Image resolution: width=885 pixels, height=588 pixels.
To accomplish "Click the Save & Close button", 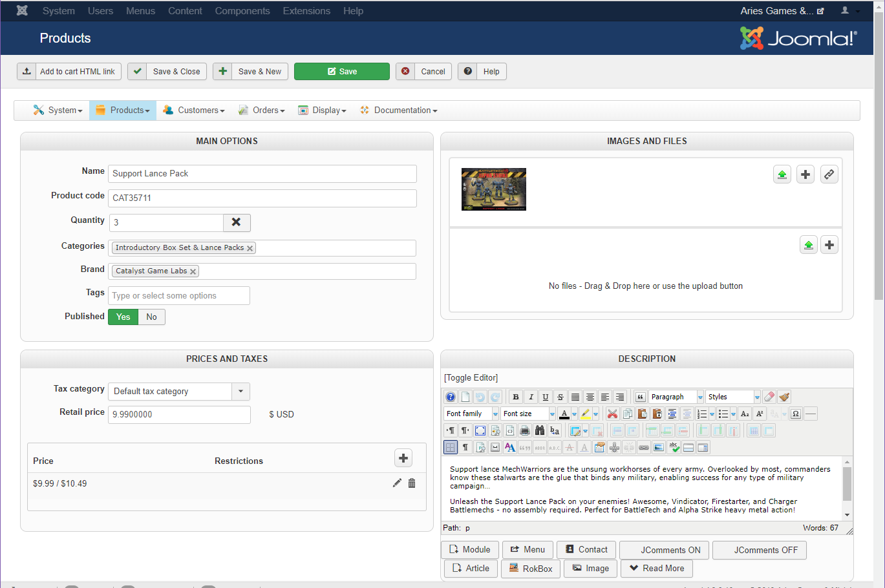I will pos(167,72).
